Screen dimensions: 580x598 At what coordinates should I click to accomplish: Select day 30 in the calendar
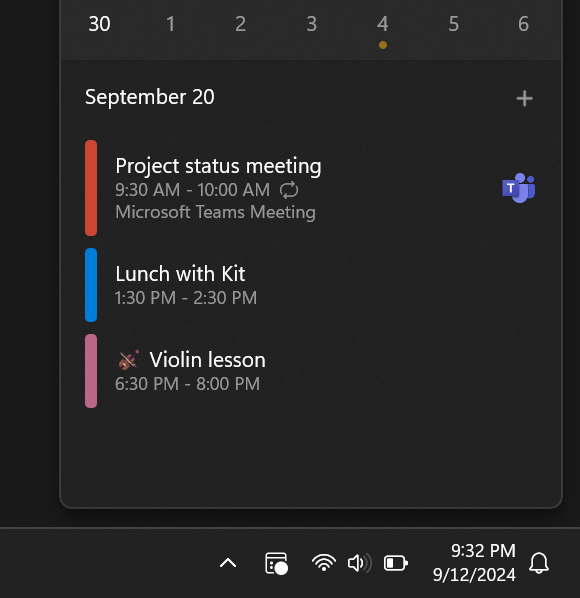click(x=100, y=24)
